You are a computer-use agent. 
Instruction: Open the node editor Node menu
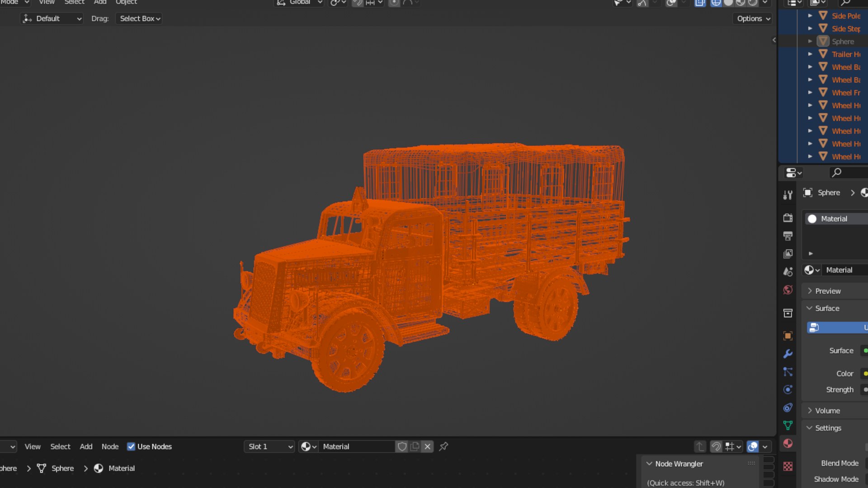[x=110, y=446]
